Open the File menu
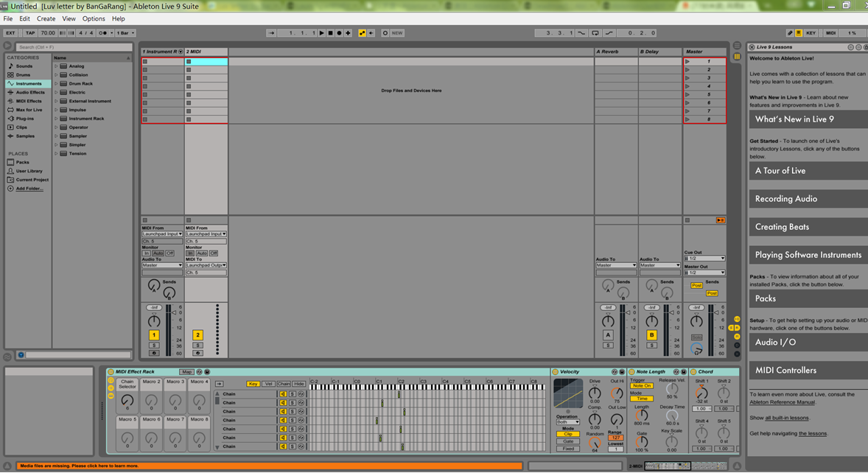The width and height of the screenshot is (868, 473). [8, 19]
